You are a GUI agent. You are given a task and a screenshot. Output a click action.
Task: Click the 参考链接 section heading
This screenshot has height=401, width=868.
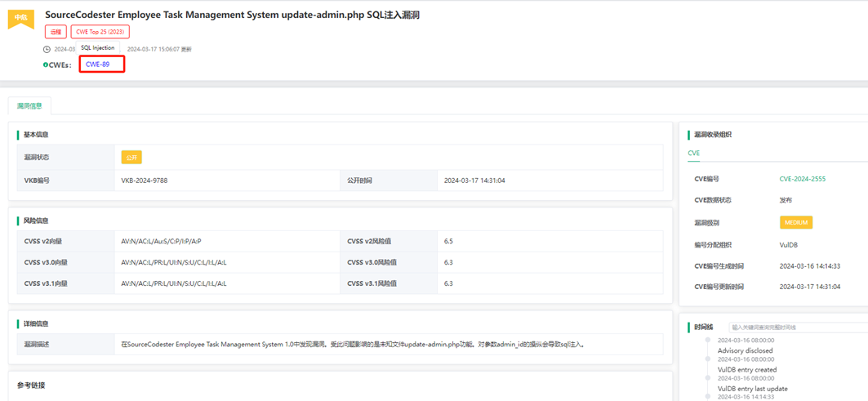[x=32, y=385]
